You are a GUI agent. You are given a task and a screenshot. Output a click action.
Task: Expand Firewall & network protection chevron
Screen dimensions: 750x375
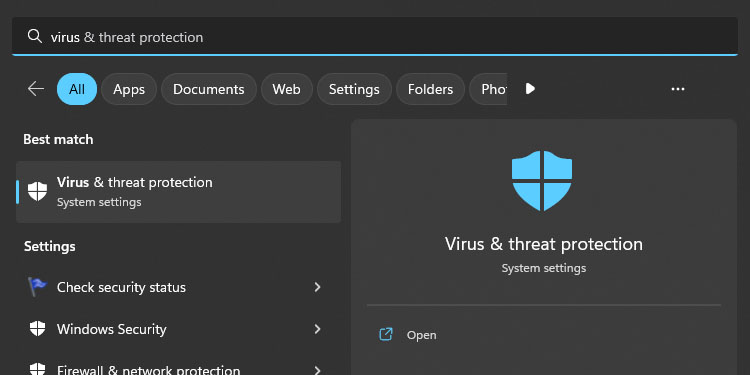click(x=317, y=370)
